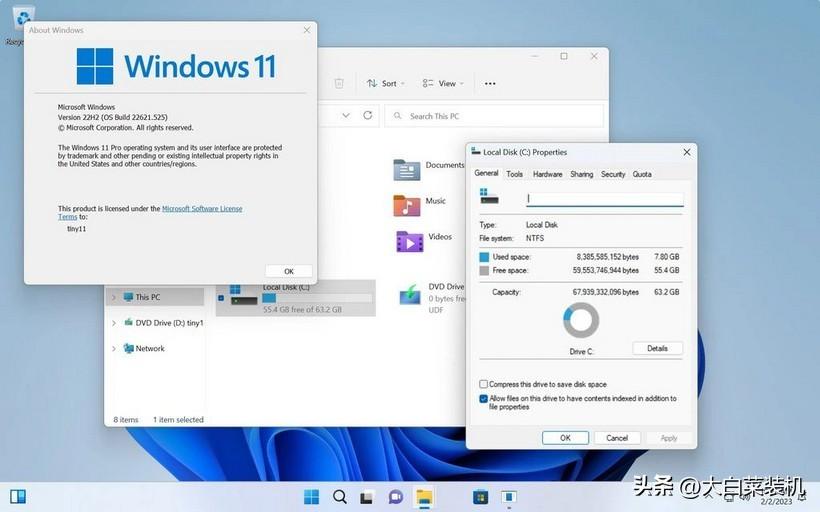This screenshot has height=512, width=820.
Task: Select the winver app on taskbar
Action: point(508,496)
